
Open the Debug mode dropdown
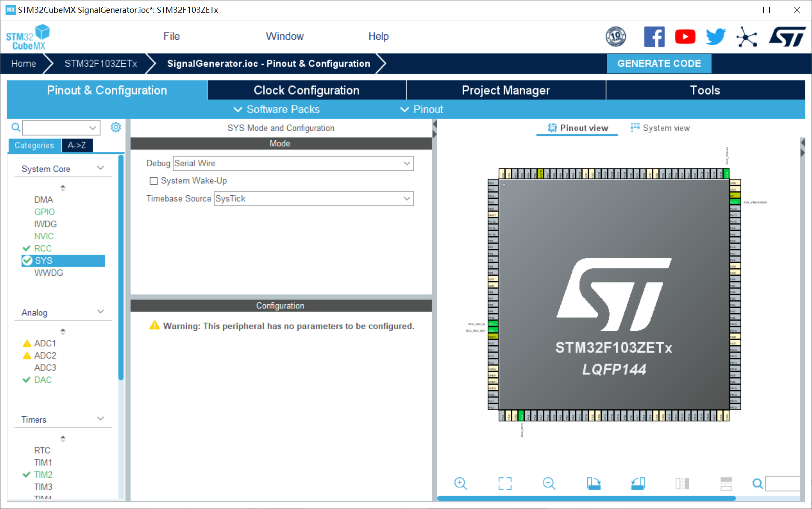click(x=293, y=163)
